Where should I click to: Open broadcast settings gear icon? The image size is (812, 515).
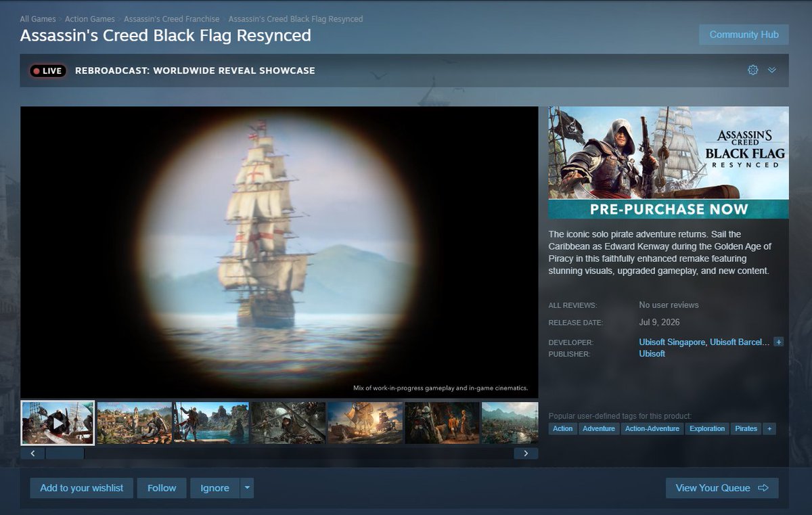(752, 70)
